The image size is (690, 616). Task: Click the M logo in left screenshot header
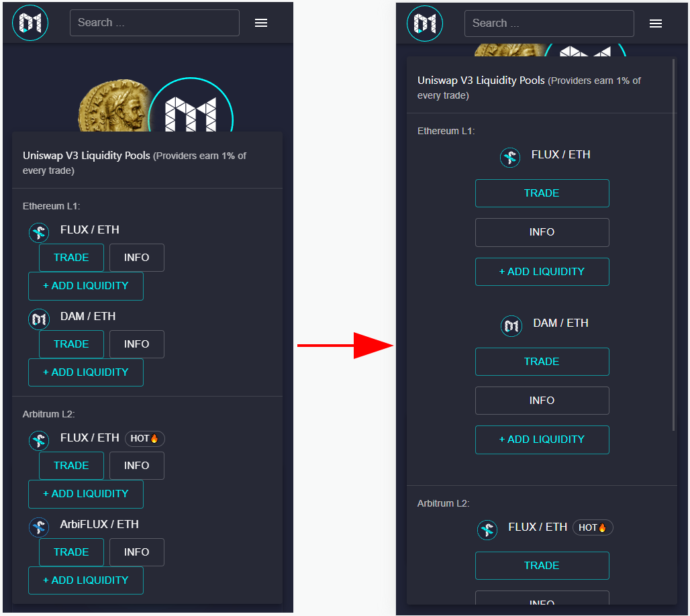pos(30,23)
